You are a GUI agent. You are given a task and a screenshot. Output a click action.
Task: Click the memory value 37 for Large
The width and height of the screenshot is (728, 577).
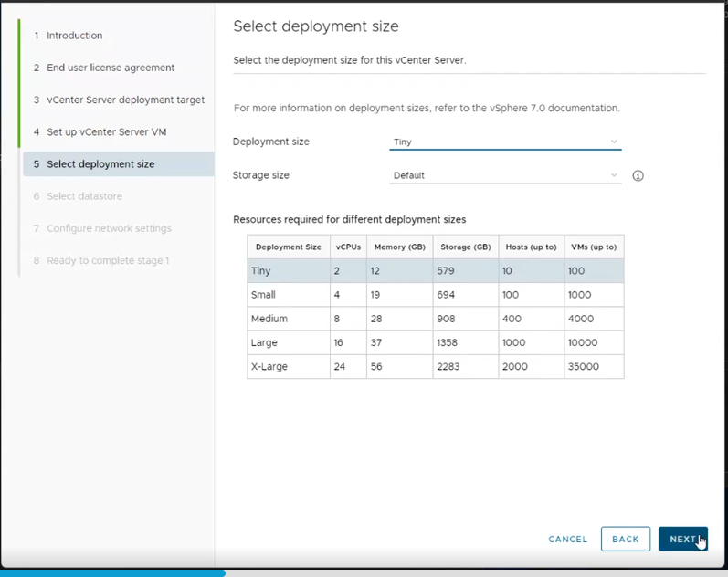click(376, 342)
